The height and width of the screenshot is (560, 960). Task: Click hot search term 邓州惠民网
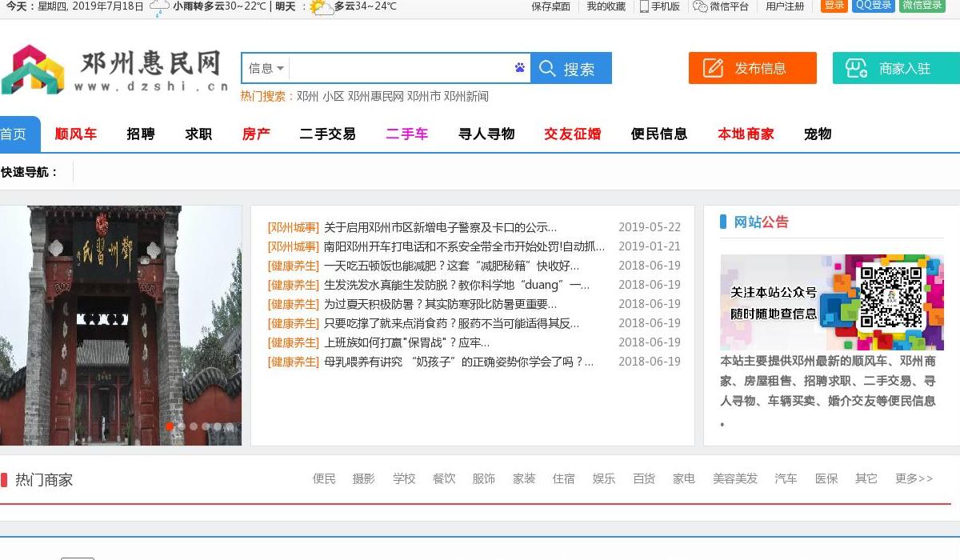(x=376, y=96)
